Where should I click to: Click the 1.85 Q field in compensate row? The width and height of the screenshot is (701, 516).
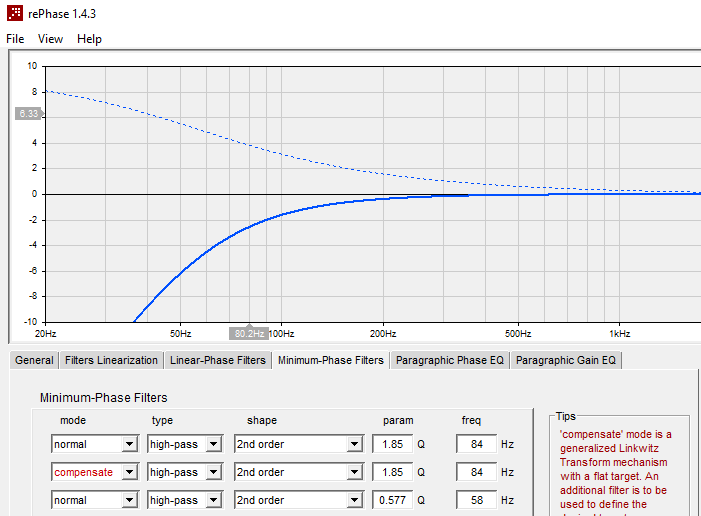pos(393,472)
